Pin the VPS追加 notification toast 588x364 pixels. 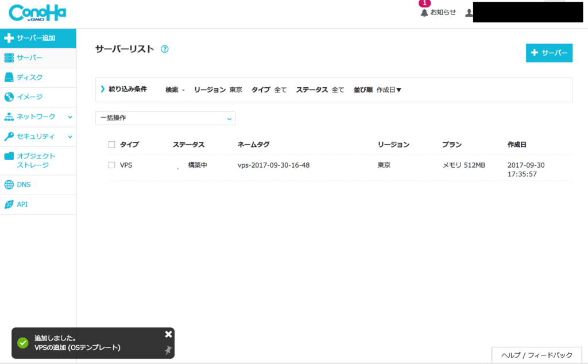click(168, 350)
